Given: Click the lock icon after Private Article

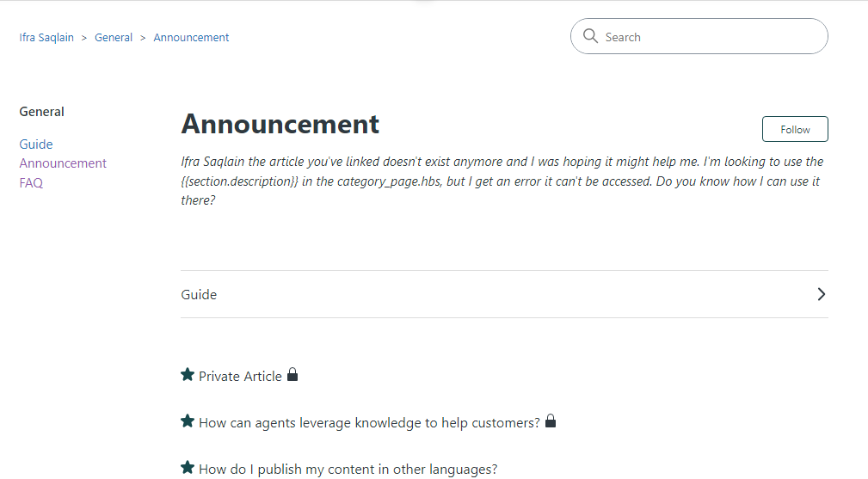Looking at the screenshot, I should [x=292, y=375].
